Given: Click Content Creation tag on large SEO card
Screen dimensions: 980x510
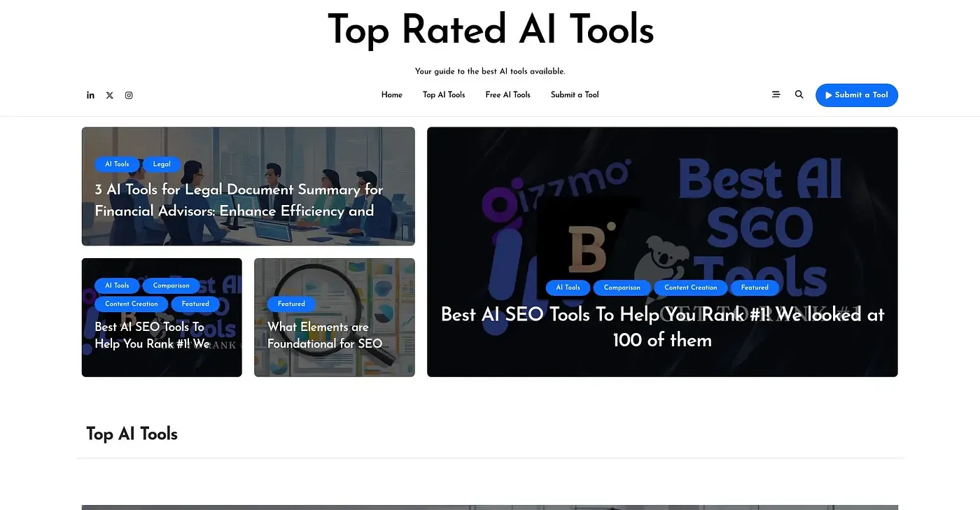Looking at the screenshot, I should tap(691, 288).
